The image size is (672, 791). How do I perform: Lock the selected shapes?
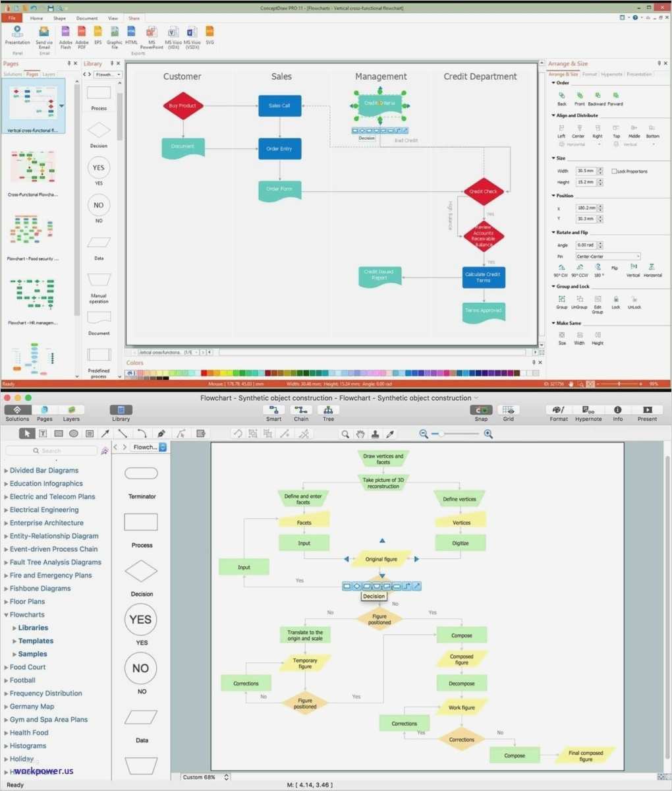[615, 299]
